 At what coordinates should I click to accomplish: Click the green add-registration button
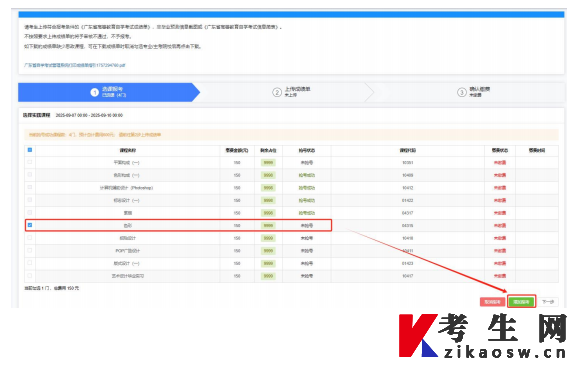(521, 302)
